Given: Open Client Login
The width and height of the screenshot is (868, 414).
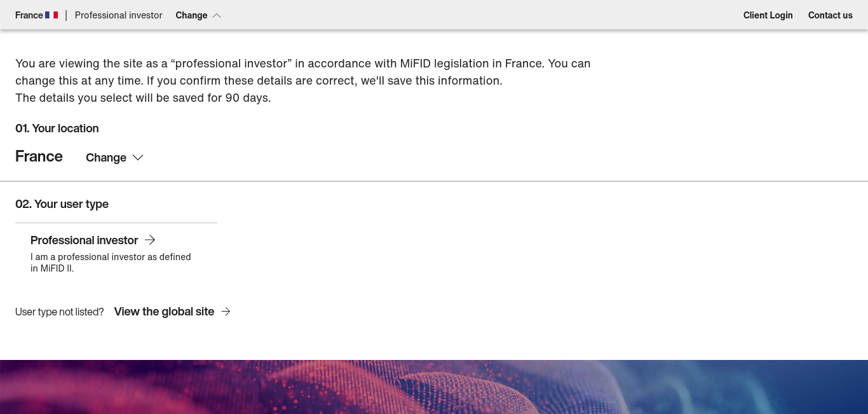Looking at the screenshot, I should click(768, 15).
